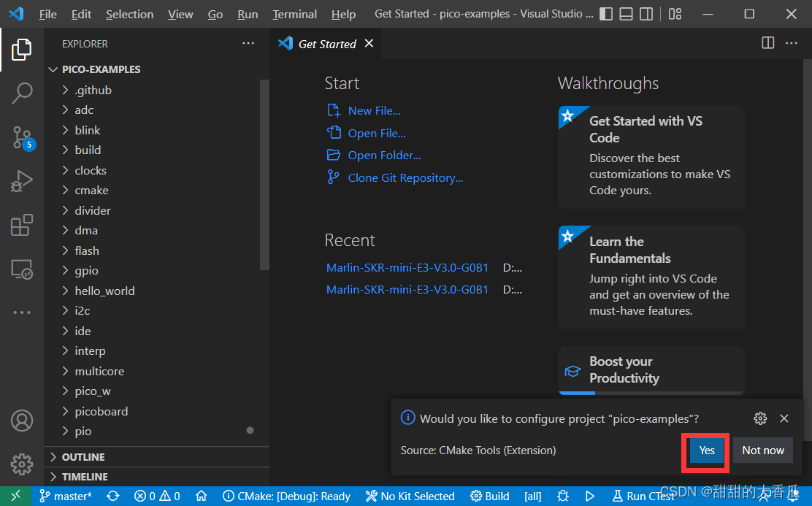
Task: Open the Help menu
Action: point(343,14)
